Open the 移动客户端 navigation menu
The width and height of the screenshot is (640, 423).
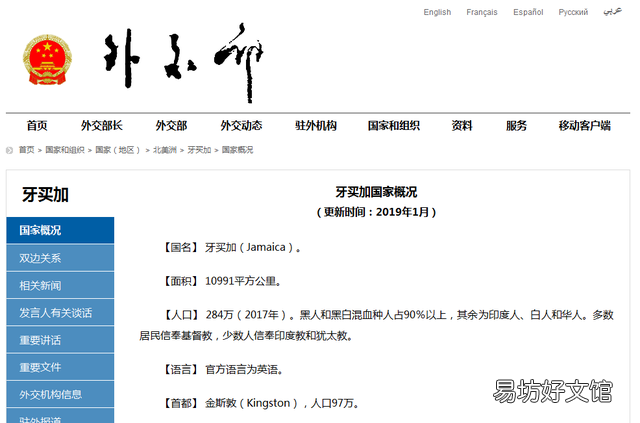click(x=585, y=126)
